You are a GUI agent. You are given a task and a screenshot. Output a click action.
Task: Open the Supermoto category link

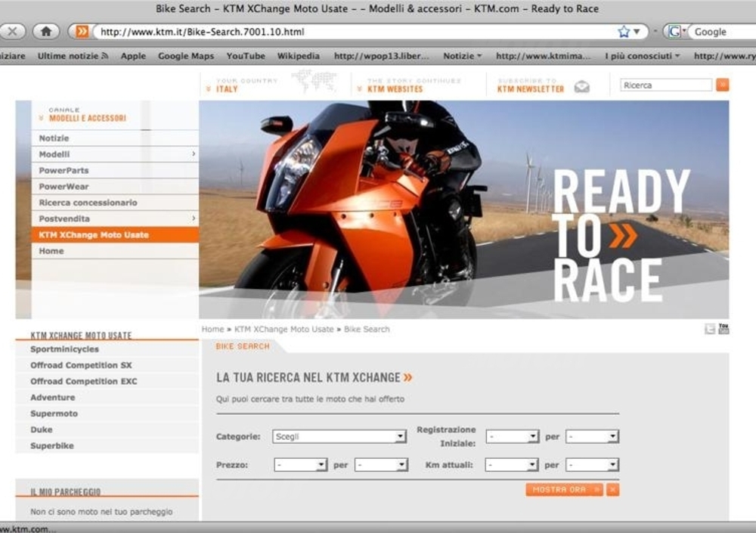click(x=54, y=414)
